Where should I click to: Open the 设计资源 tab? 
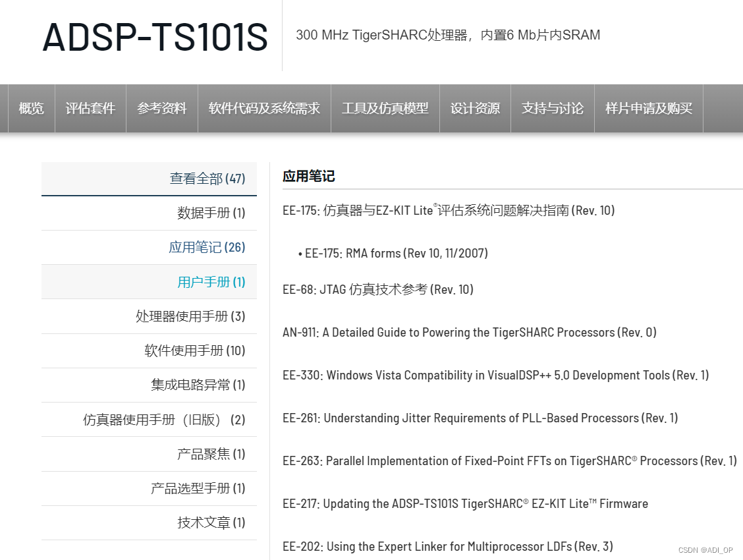click(475, 109)
